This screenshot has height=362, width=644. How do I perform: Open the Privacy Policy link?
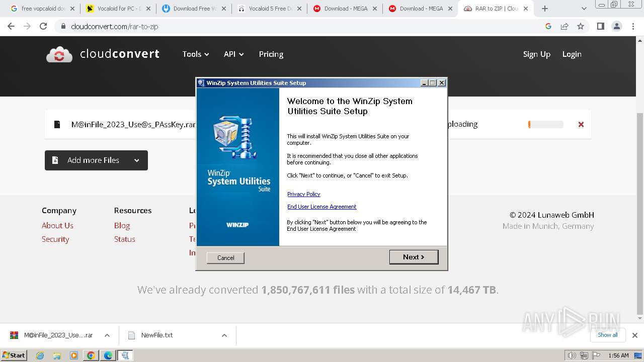click(303, 194)
